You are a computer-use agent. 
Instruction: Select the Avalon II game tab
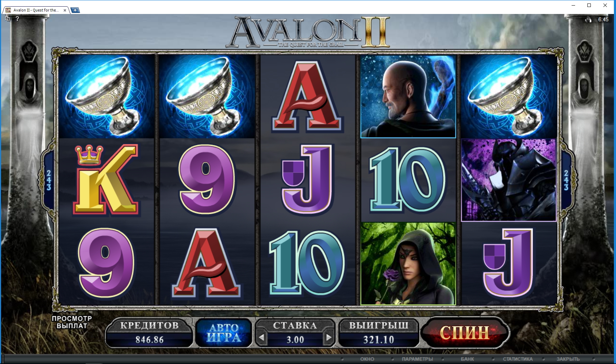point(35,10)
